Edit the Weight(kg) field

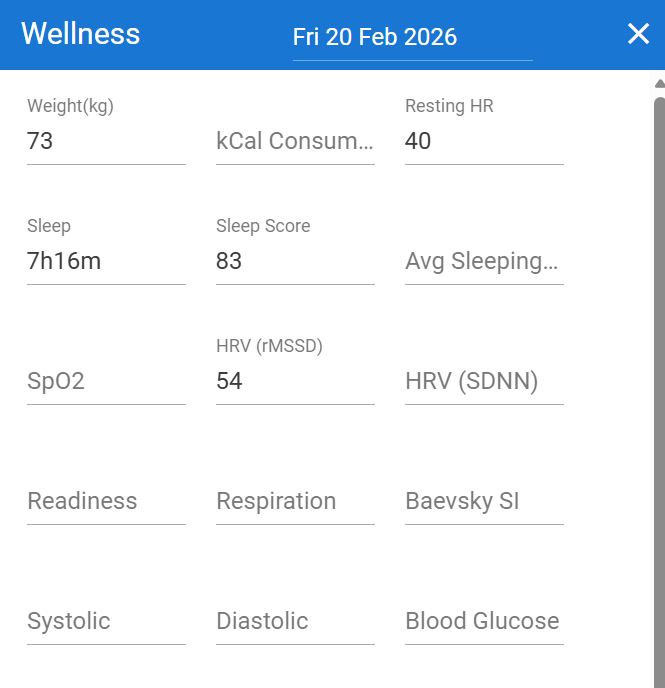[x=106, y=141]
